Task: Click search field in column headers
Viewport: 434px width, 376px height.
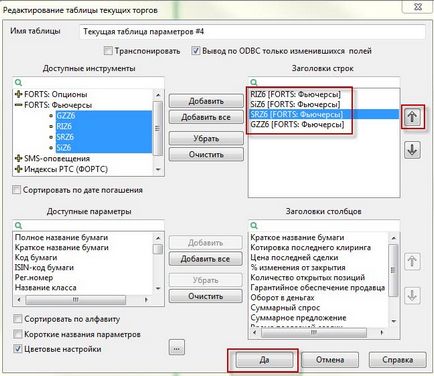Action: pos(324,225)
